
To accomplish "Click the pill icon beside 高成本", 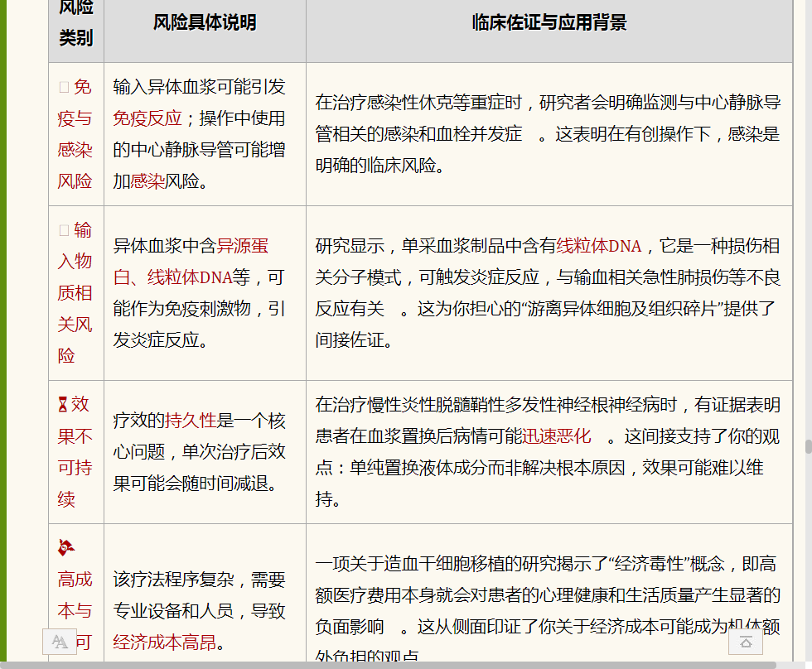I will [x=69, y=547].
